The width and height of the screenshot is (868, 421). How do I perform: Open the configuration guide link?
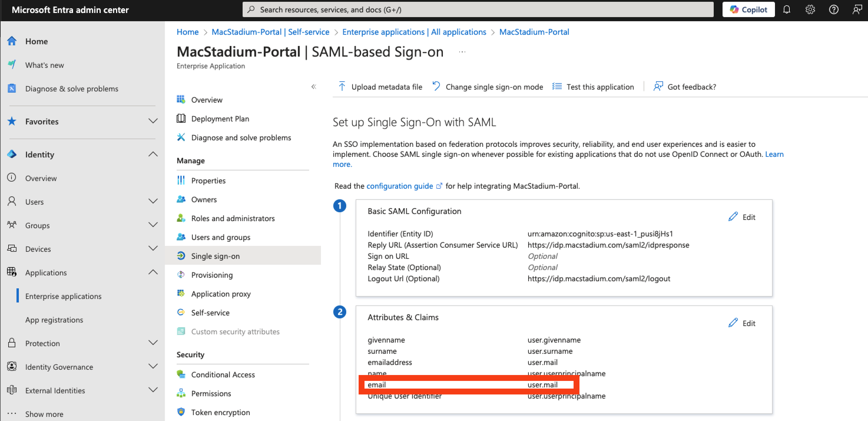400,186
